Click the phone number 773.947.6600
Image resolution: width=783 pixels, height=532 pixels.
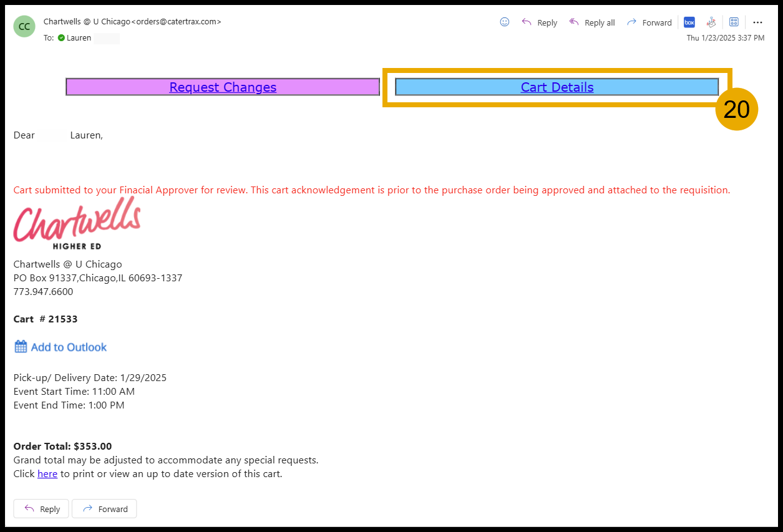click(43, 292)
